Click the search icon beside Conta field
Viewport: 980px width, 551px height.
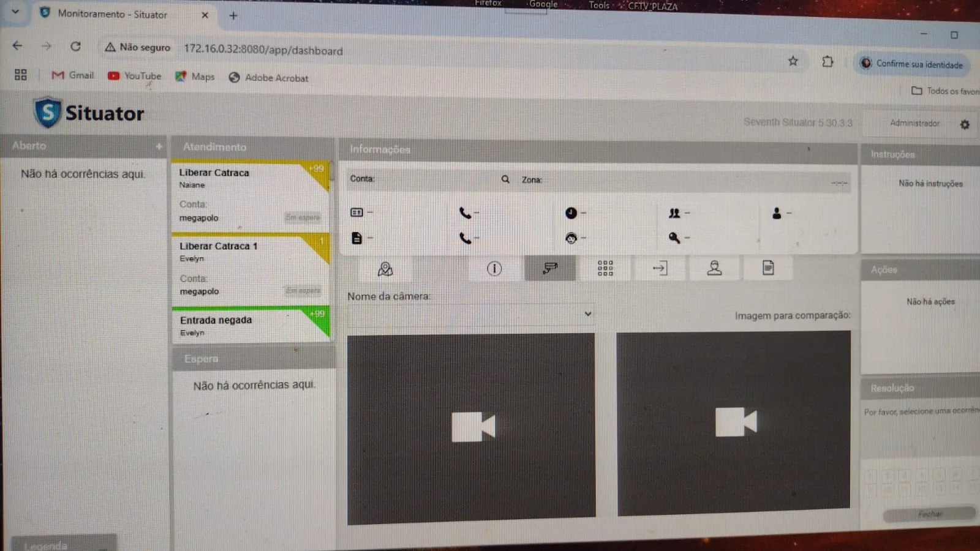point(505,179)
